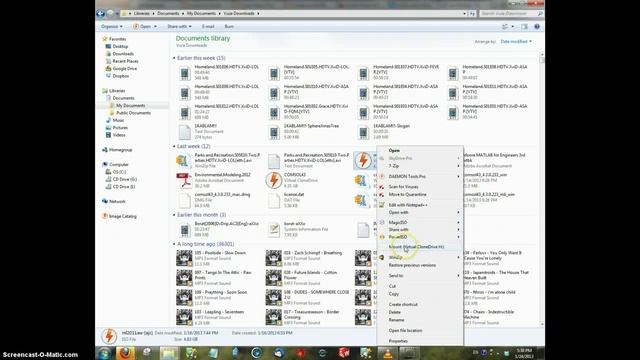Change the Arrange by Date modified dropdown

pyautogui.click(x=516, y=42)
